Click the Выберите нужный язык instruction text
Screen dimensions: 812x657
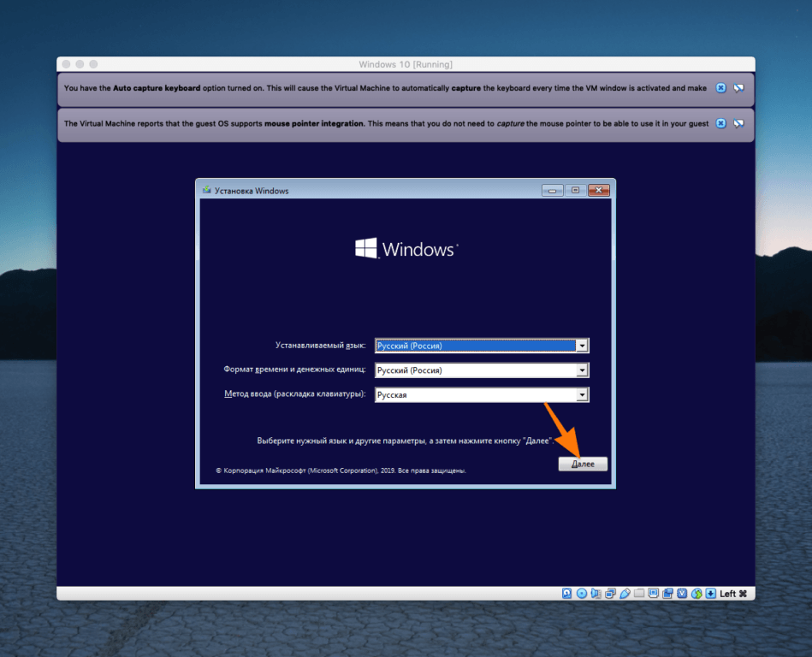coord(406,441)
